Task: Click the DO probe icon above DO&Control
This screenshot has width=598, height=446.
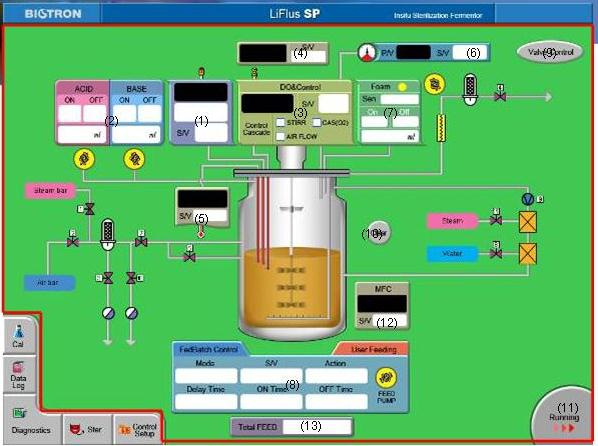Action: click(254, 72)
